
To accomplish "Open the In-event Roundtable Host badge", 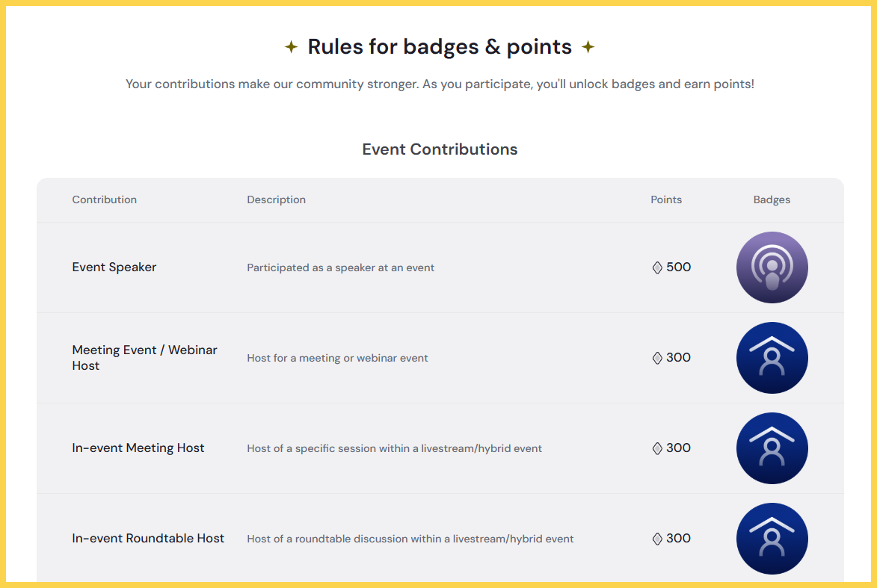I will pos(772,539).
